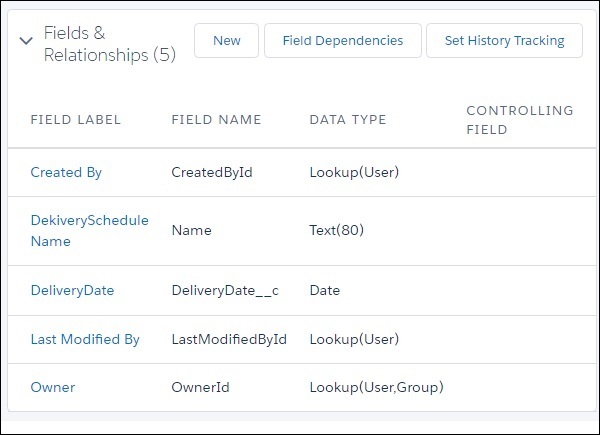
Task: Click the Date data type cell
Action: [325, 291]
